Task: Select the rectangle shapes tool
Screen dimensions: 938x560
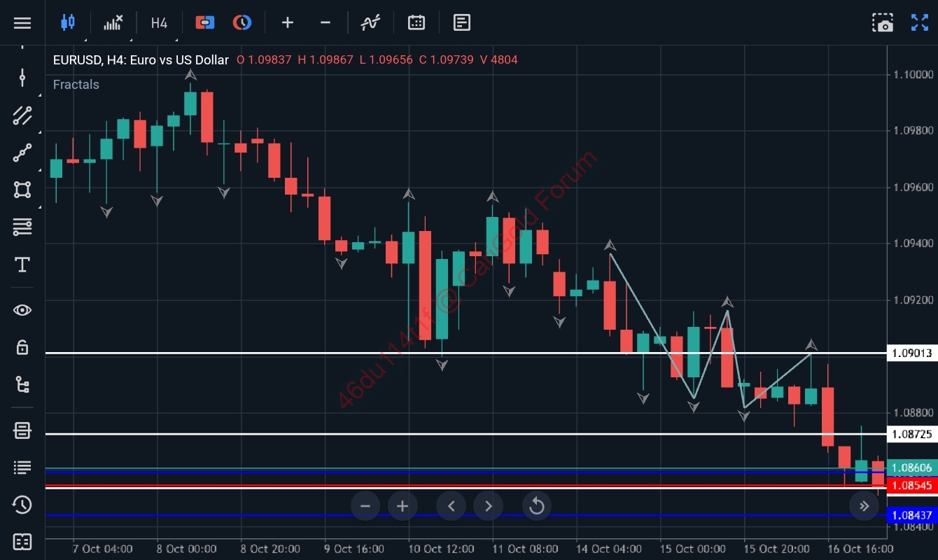Action: 22,190
